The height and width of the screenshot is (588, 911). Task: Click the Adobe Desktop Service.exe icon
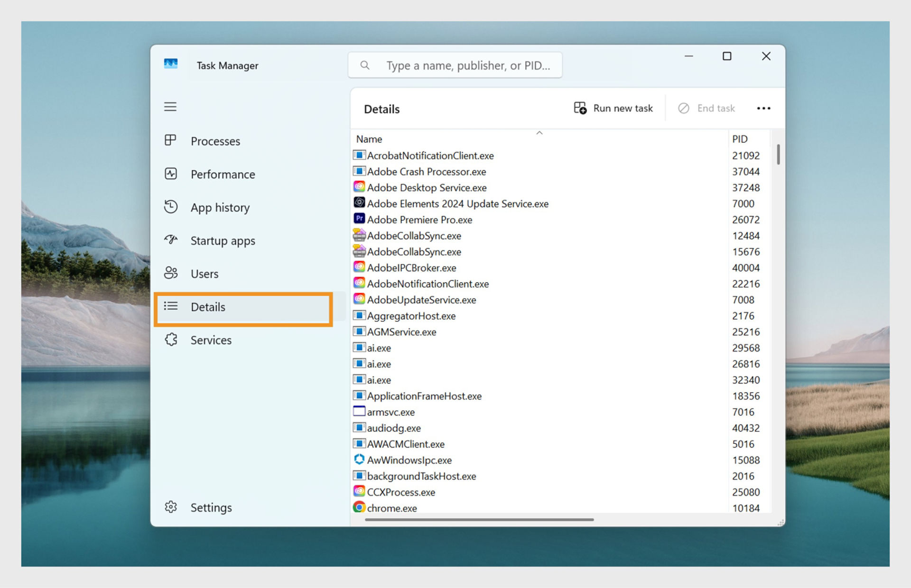pyautogui.click(x=360, y=186)
